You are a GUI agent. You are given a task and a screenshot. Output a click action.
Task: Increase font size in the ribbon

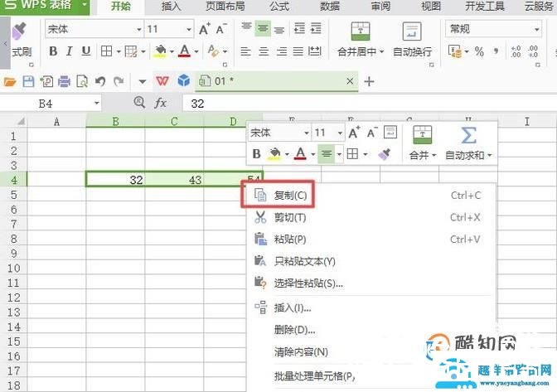point(204,29)
